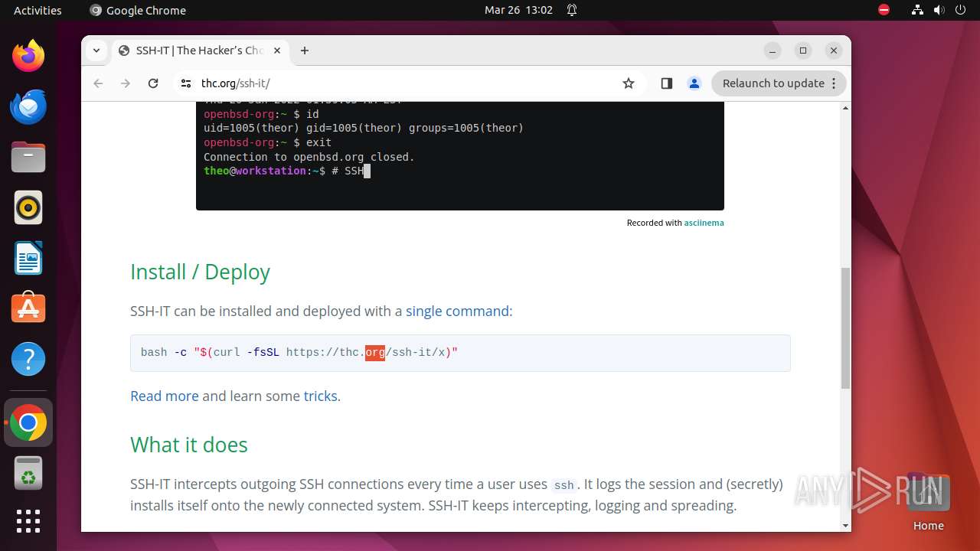The width and height of the screenshot is (980, 551).
Task: Launch LibreOffice Writer from the dock
Action: [28, 258]
